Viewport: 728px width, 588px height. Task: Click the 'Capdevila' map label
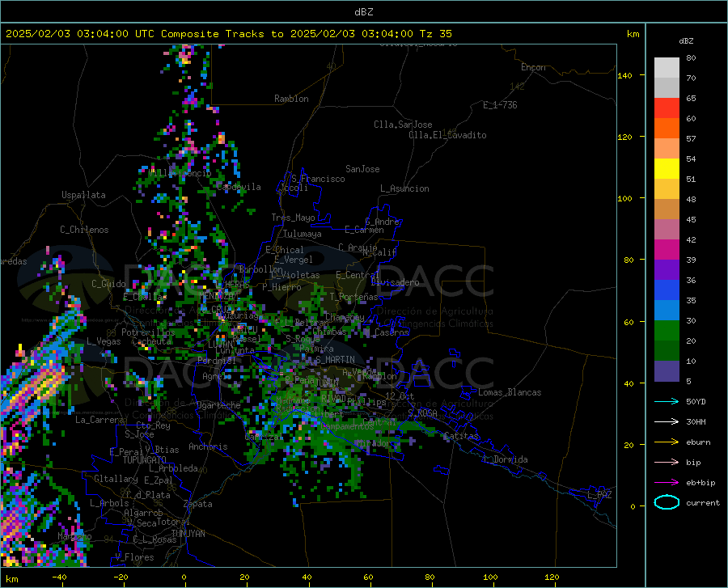coord(239,187)
